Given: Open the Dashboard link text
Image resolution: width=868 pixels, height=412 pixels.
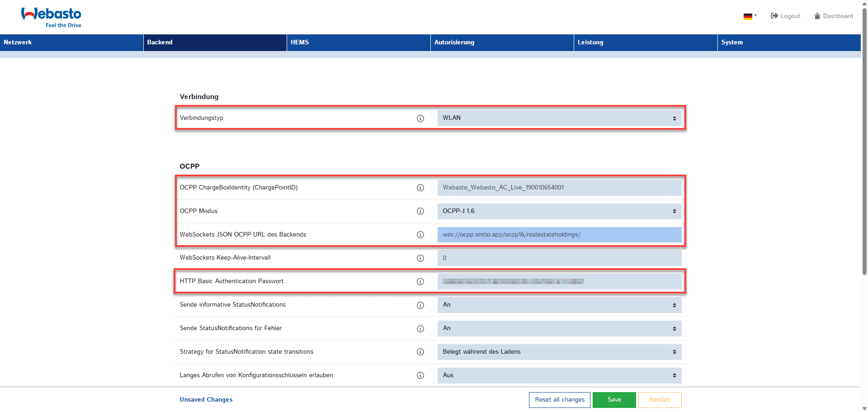Looking at the screenshot, I should point(838,16).
